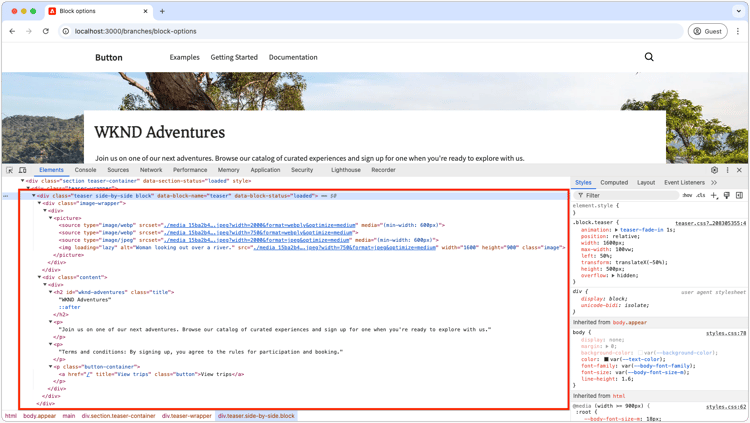
Task: Toggle the device toolbar icon
Action: [22, 170]
